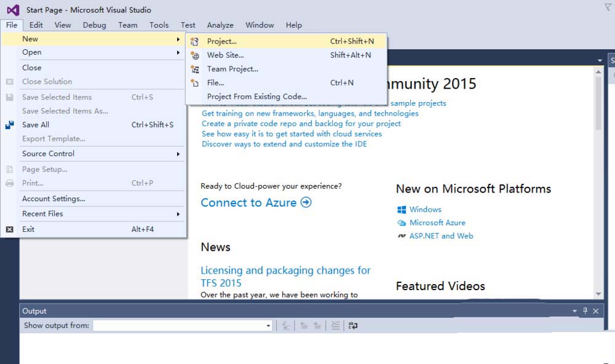The image size is (615, 364).
Task: Open the Output window position dropdown arrow
Action: (574, 312)
